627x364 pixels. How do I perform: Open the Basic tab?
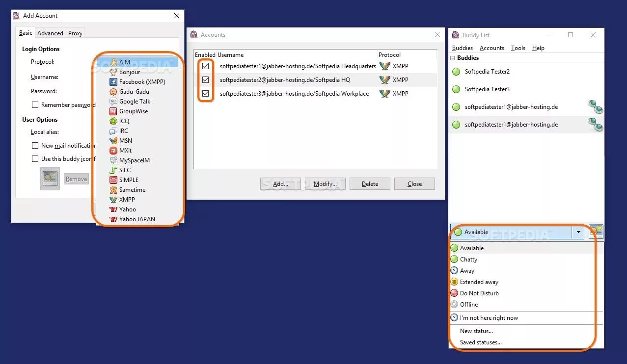(26, 33)
